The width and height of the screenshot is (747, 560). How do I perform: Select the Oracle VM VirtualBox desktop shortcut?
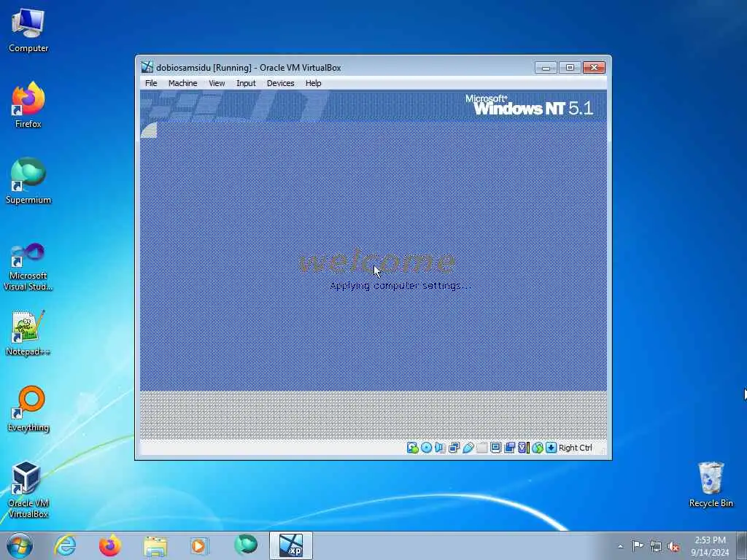[28, 489]
